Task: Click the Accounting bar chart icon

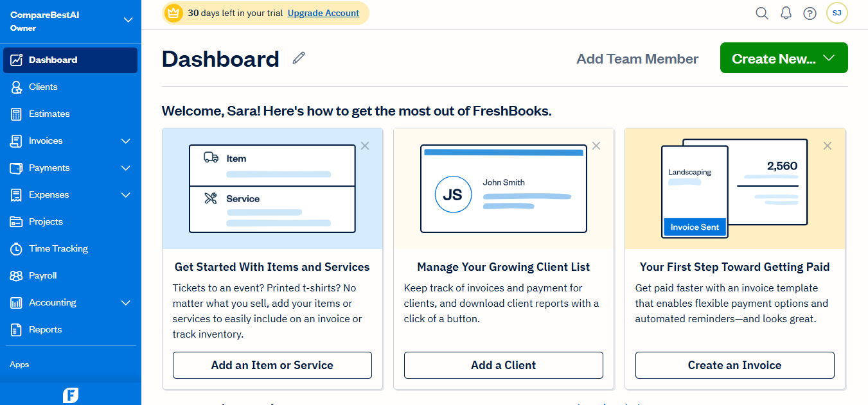Action: click(17, 303)
